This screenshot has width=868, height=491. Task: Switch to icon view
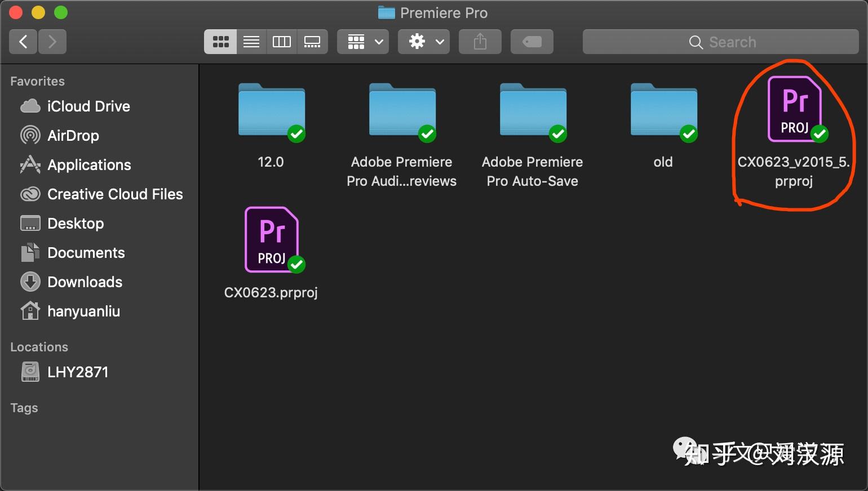click(x=220, y=42)
